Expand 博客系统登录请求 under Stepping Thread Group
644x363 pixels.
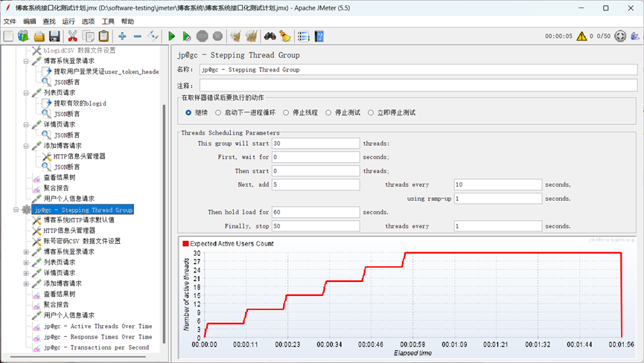coord(26,252)
